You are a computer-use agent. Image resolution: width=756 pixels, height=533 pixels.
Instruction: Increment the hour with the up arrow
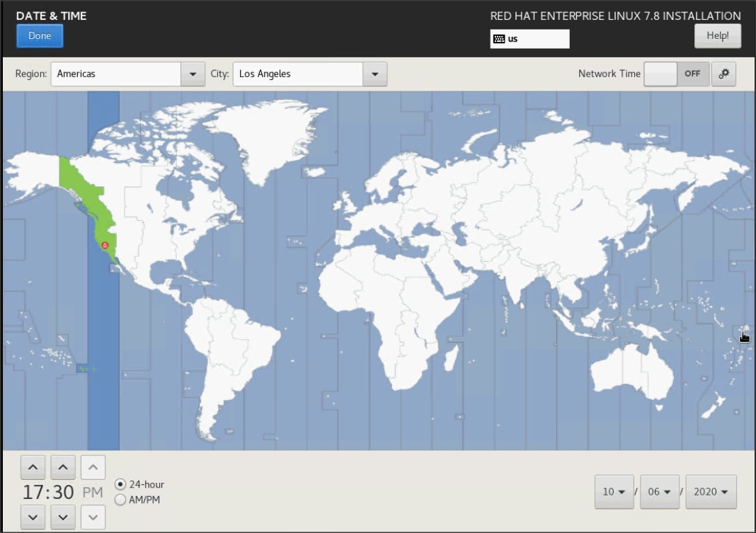click(33, 466)
